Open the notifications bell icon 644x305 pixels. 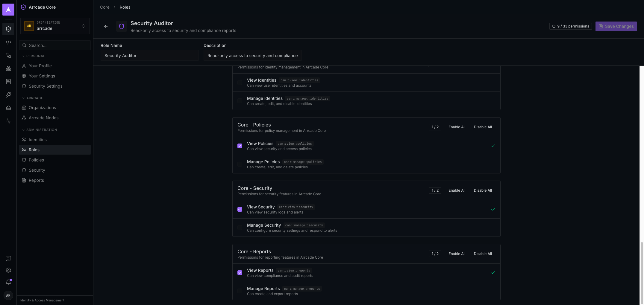click(x=8, y=282)
